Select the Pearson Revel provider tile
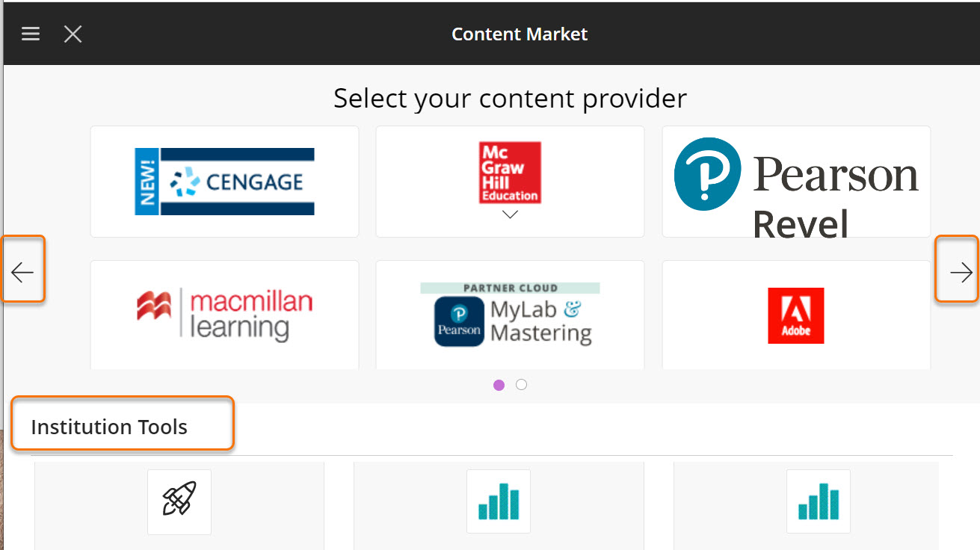The image size is (980, 550). 796,182
